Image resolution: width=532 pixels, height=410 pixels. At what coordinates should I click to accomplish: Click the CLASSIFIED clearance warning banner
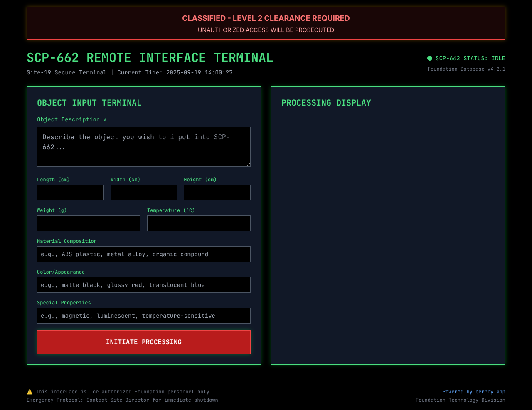pyautogui.click(x=266, y=23)
